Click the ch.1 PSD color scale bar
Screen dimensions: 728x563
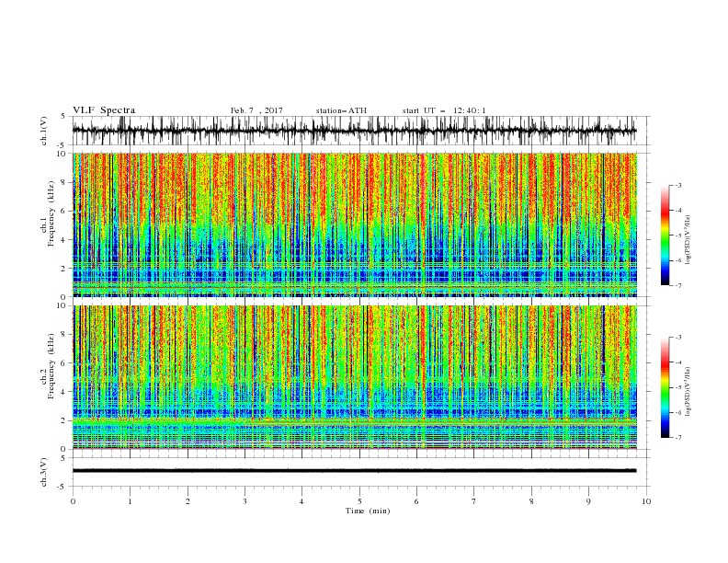pyautogui.click(x=665, y=236)
